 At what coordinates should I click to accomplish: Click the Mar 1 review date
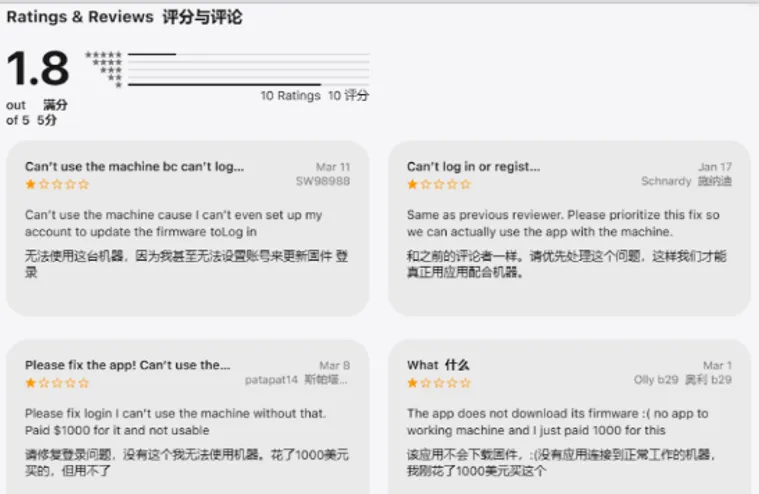717,365
